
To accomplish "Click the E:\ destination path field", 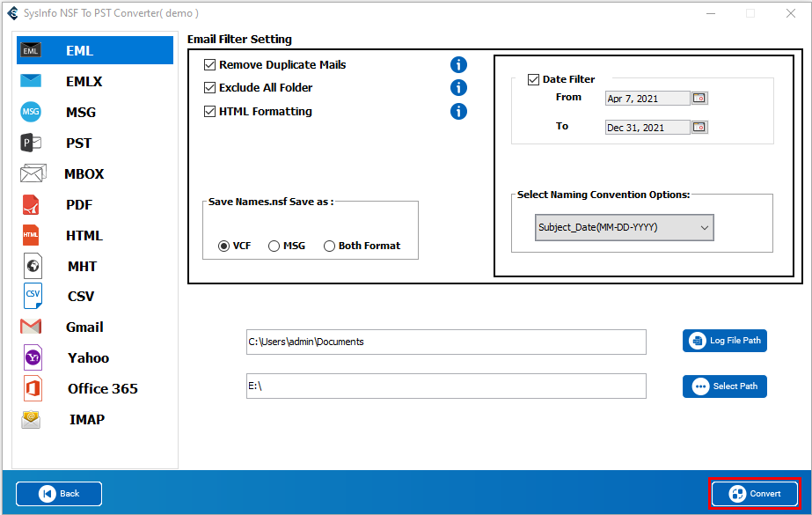I will 446,386.
